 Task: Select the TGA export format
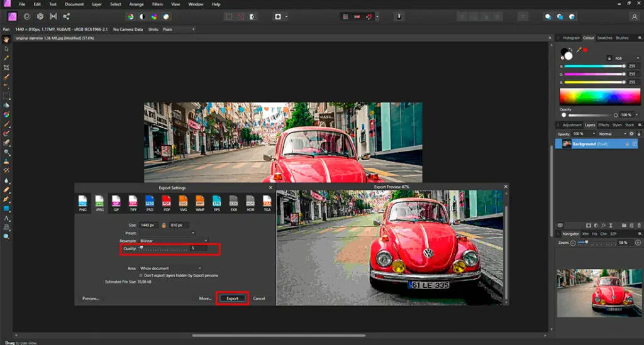coord(267,203)
